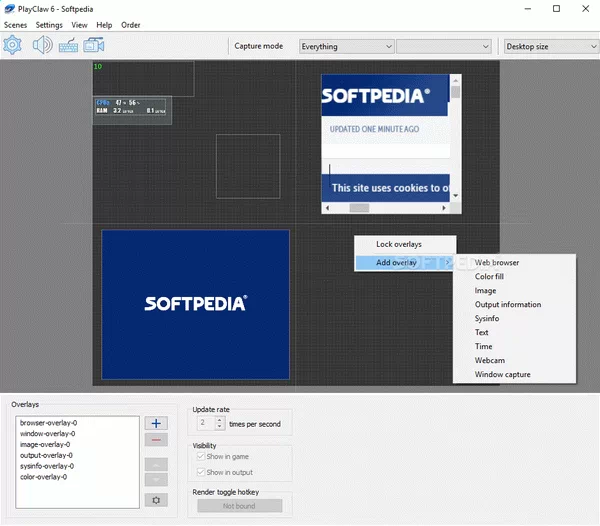Select the blue Softpedia image overlay
The height and width of the screenshot is (526, 600).
tap(196, 305)
